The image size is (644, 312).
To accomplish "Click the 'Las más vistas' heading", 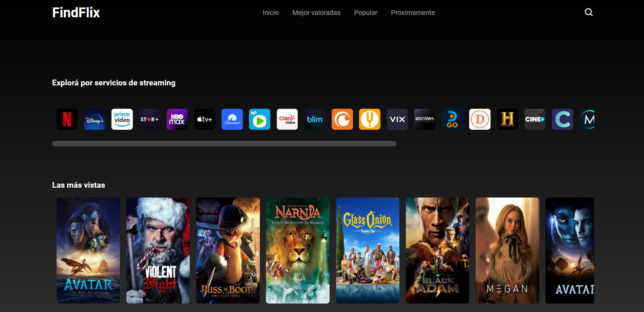I will point(79,185).
